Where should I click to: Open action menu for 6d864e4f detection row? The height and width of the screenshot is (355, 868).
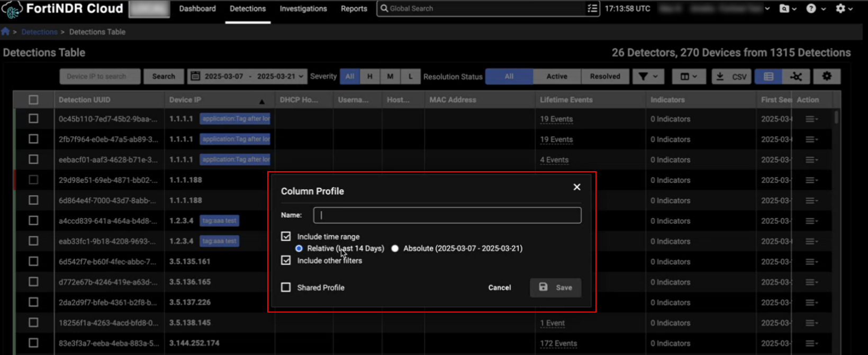[811, 200]
